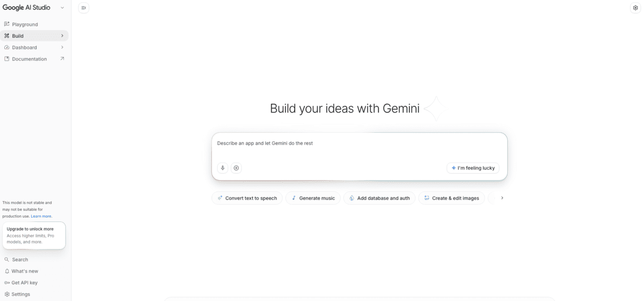644x301 pixels.
Task: Open the settings gear at top right
Action: click(x=635, y=8)
